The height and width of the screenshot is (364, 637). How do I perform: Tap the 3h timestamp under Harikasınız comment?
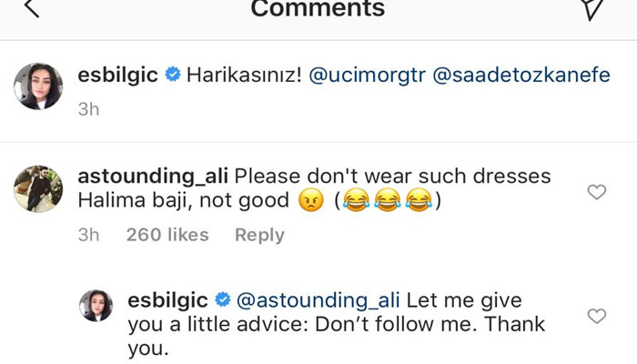pos(88,109)
